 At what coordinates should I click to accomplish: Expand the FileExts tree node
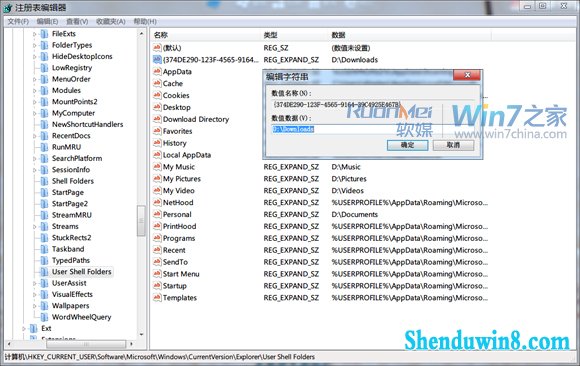pyautogui.click(x=34, y=34)
